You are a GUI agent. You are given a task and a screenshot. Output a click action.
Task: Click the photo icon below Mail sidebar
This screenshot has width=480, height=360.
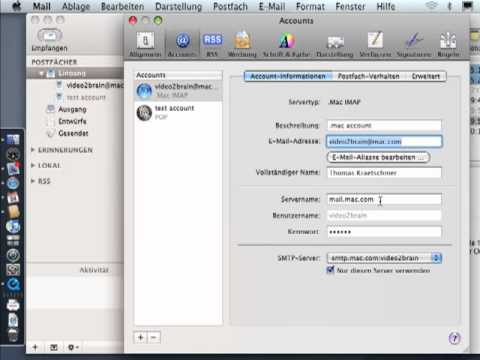54,347
